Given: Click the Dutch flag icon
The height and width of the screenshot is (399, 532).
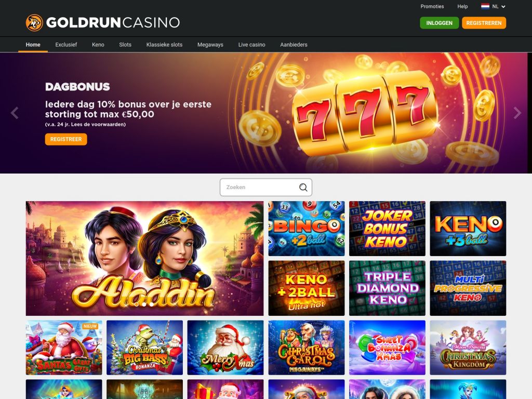Looking at the screenshot, I should coord(485,6).
